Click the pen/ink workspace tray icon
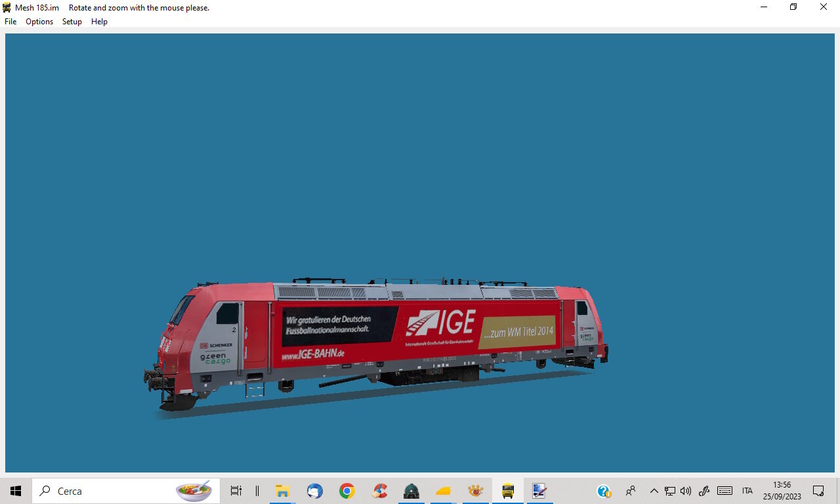This screenshot has height=504, width=840. (705, 491)
